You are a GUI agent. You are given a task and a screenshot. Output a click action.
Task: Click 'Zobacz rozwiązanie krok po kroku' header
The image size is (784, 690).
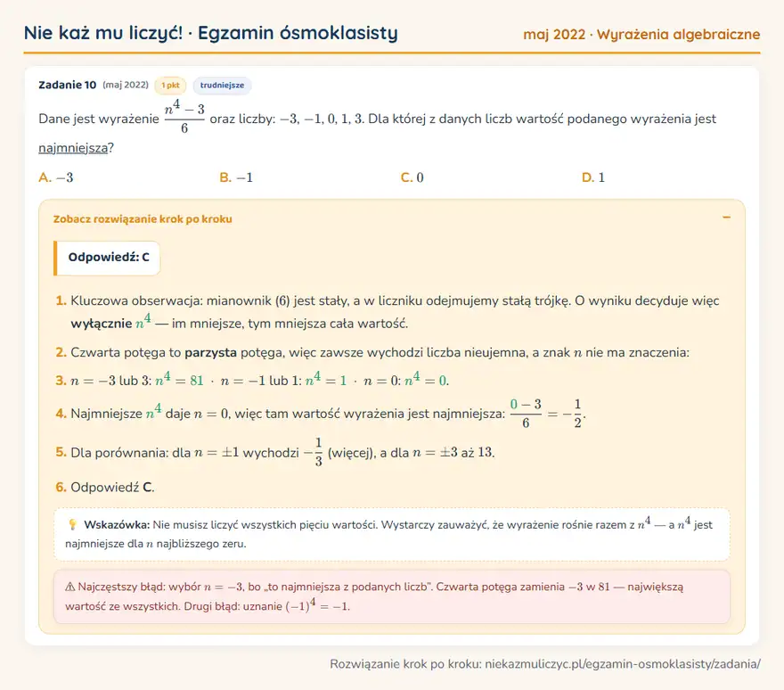pos(143,219)
